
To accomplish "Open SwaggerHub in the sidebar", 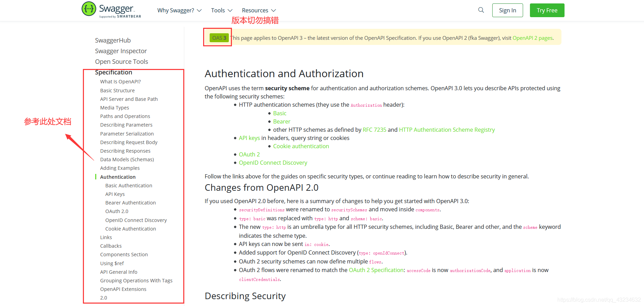I will (113, 40).
